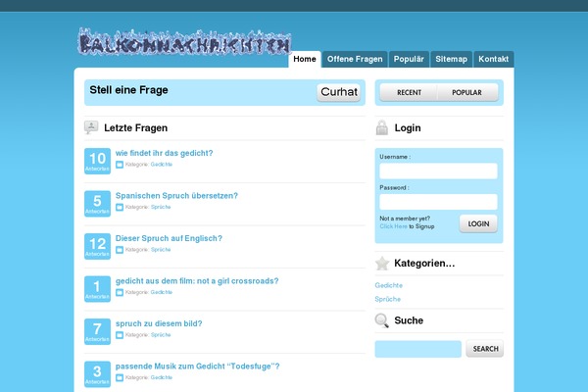This screenshot has width=588, height=392.
Task: Click the category folder icon under 'wie findet ihr das gedicht?'
Action: tap(120, 165)
